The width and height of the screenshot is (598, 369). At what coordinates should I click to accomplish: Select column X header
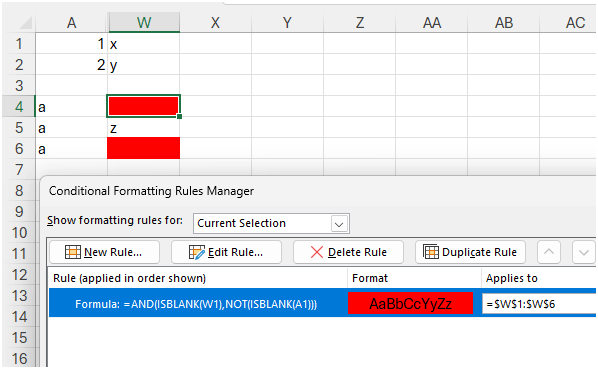tap(215, 22)
